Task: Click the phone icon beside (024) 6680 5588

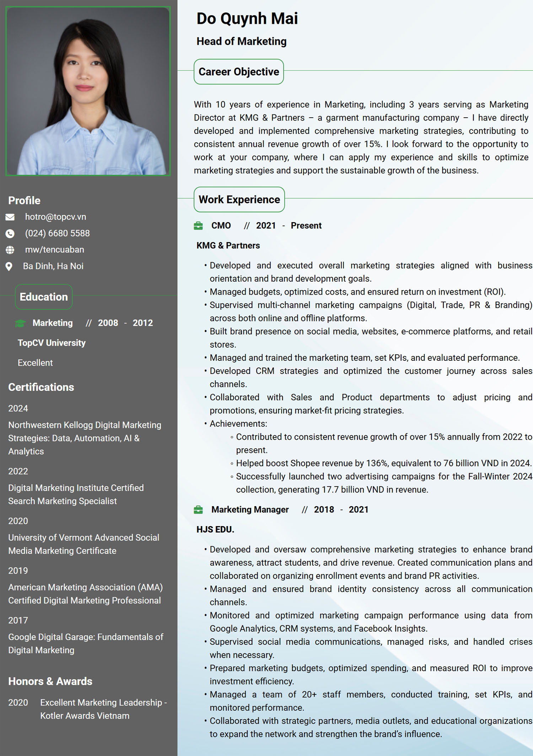Action: click(x=10, y=234)
